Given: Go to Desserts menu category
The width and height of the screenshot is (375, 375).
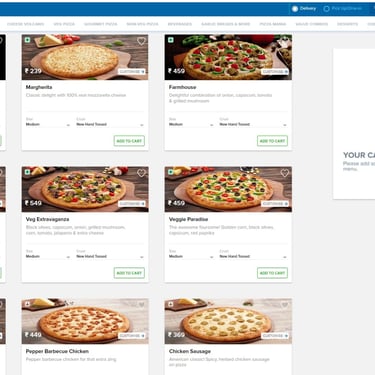Looking at the screenshot, I should pos(347,24).
